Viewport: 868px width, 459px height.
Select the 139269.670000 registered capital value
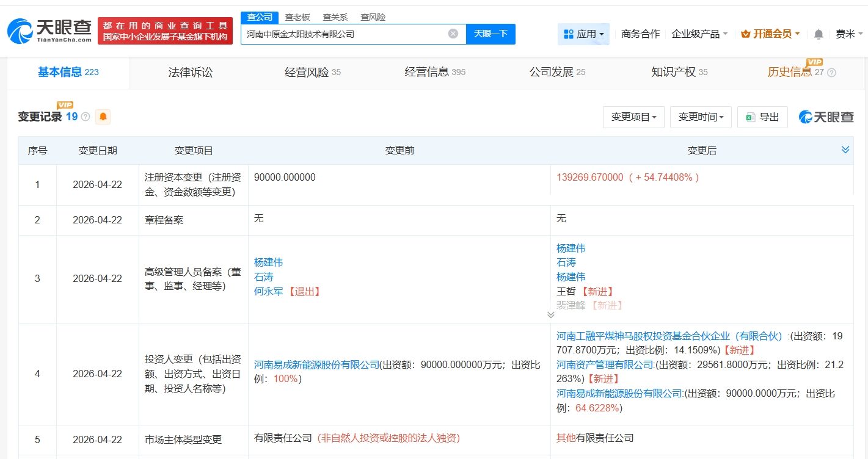tap(590, 178)
